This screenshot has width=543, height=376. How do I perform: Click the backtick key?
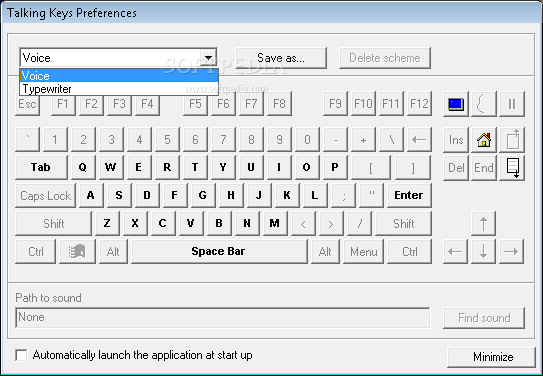27,140
